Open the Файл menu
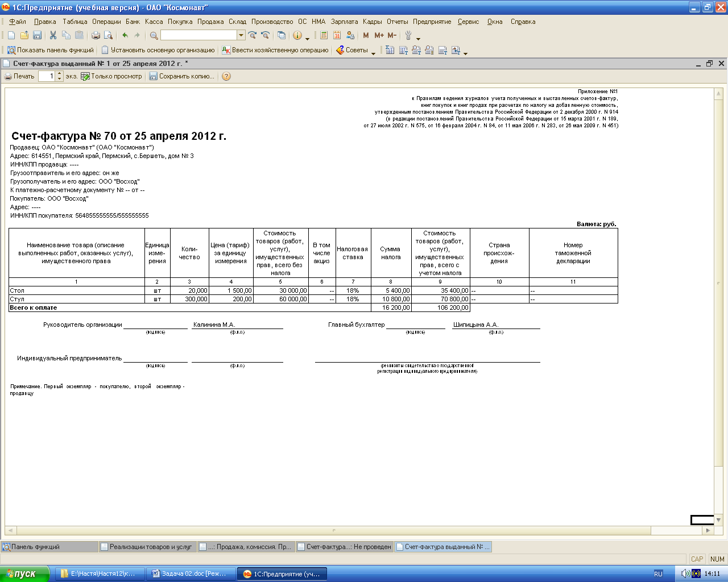Image resolution: width=728 pixels, height=582 pixels. 18,22
